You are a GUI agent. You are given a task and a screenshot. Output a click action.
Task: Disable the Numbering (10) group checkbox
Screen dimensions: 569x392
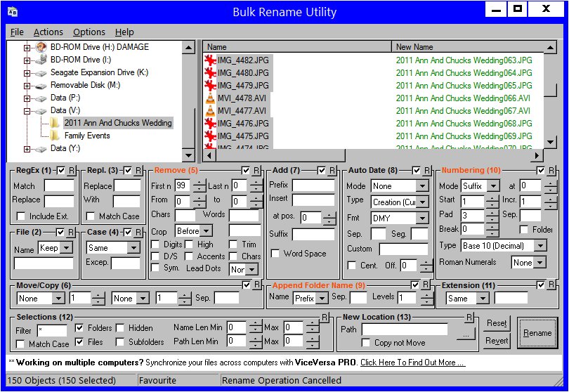pos(541,170)
